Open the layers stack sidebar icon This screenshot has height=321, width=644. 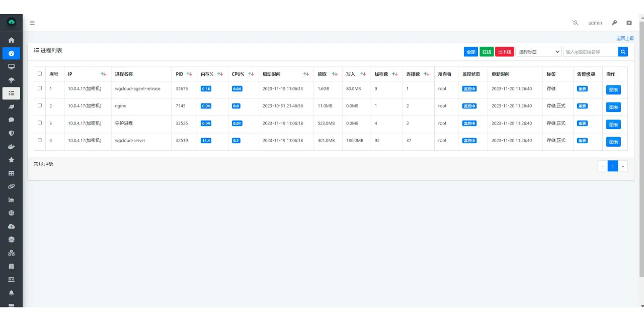[11, 240]
